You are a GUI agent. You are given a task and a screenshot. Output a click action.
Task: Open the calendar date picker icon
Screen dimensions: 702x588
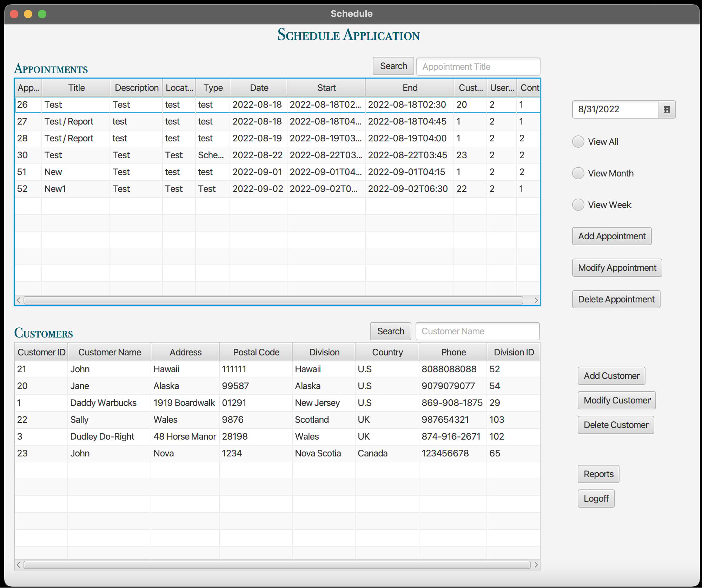(667, 109)
